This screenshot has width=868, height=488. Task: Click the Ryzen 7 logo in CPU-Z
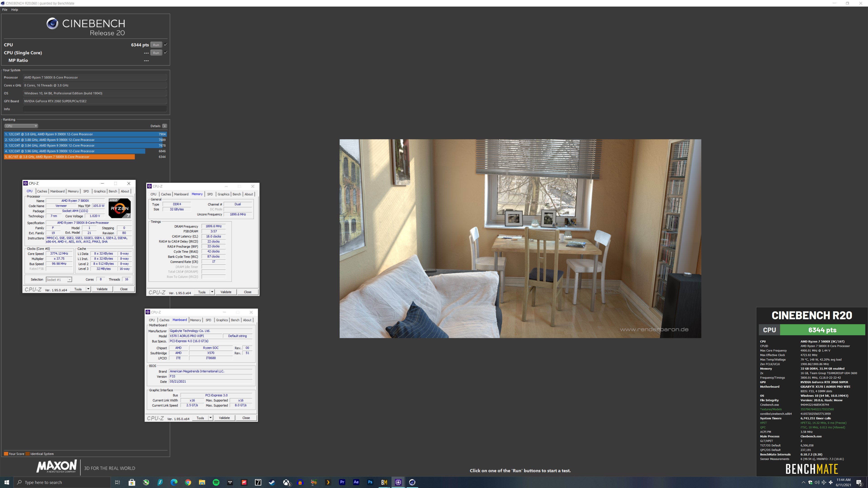[120, 208]
